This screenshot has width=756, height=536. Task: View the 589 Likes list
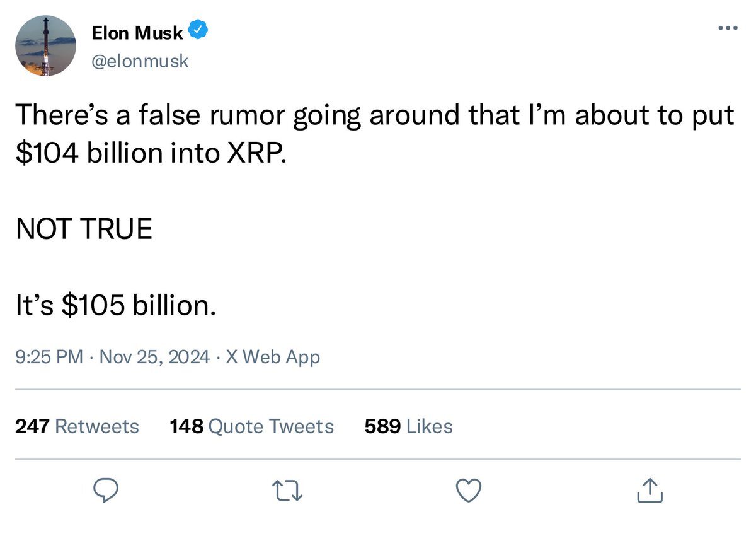(408, 426)
